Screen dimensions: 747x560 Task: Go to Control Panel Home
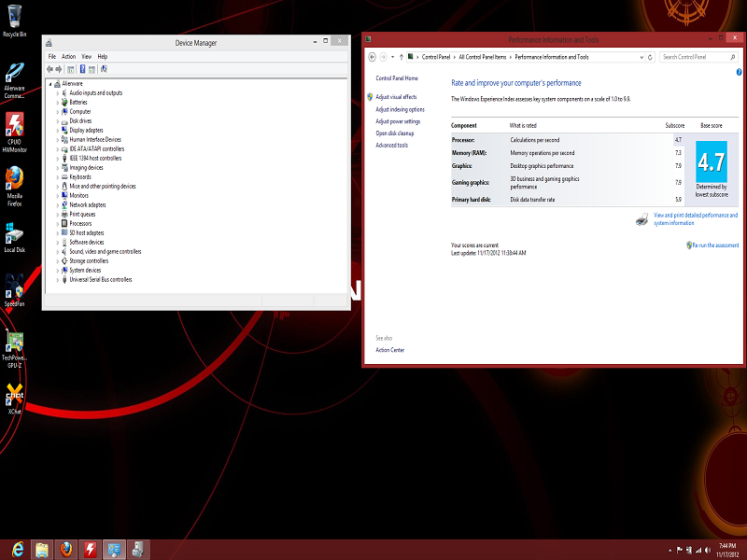[397, 78]
